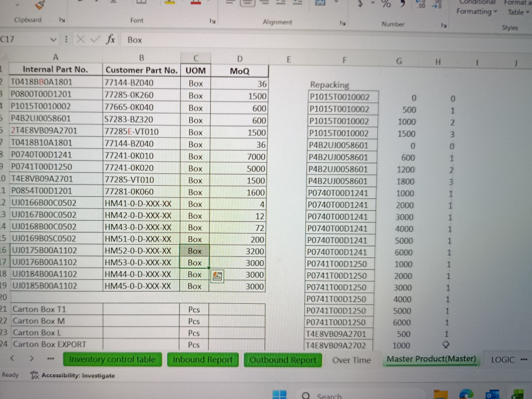Viewport: 532px width, 399px height.
Task: Open the Alignment group dialog launcher
Action: [343, 23]
